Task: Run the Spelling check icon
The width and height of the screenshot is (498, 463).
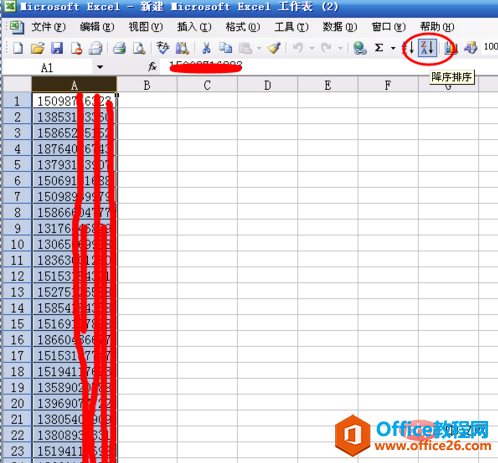Action: click(x=163, y=48)
